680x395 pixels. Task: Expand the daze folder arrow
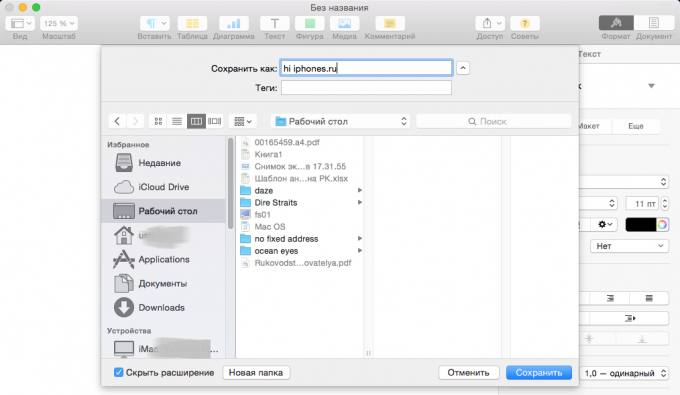[360, 190]
